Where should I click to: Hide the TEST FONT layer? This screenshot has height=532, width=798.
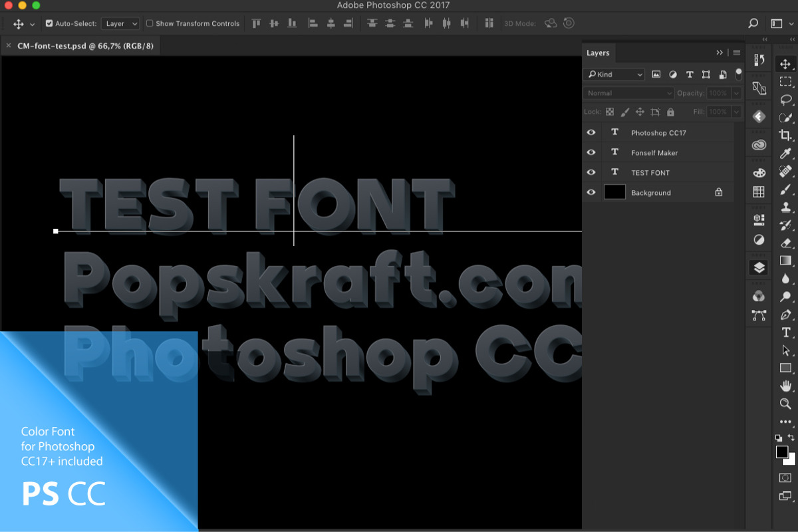pyautogui.click(x=591, y=173)
